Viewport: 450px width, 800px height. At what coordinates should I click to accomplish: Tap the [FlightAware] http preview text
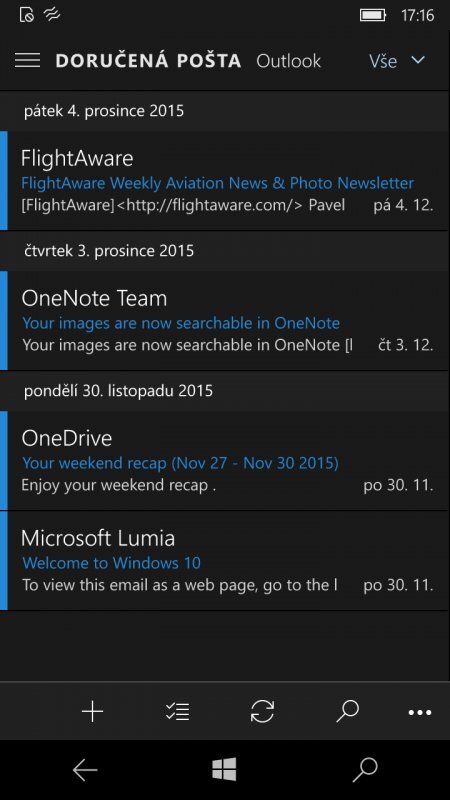point(183,205)
